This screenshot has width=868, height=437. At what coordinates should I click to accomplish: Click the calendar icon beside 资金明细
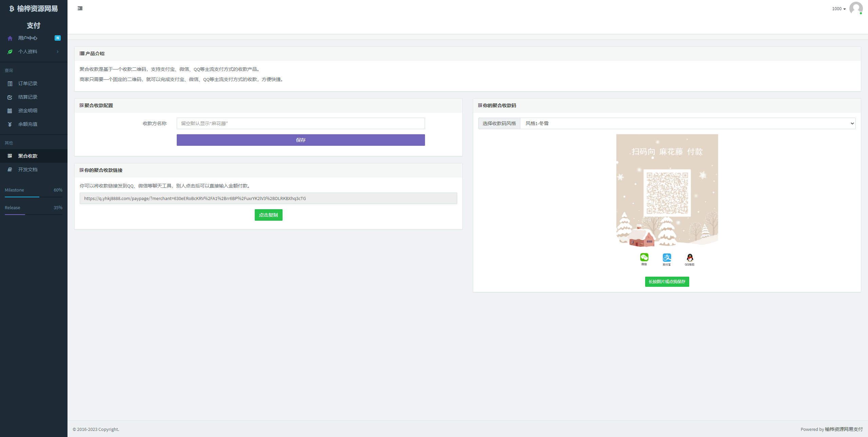tap(10, 111)
